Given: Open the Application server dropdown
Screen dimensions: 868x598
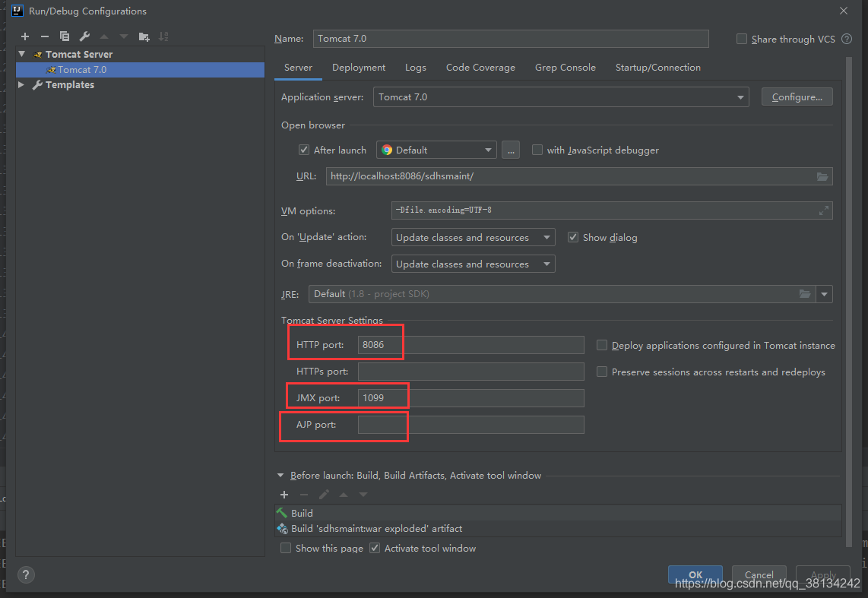Looking at the screenshot, I should [740, 97].
